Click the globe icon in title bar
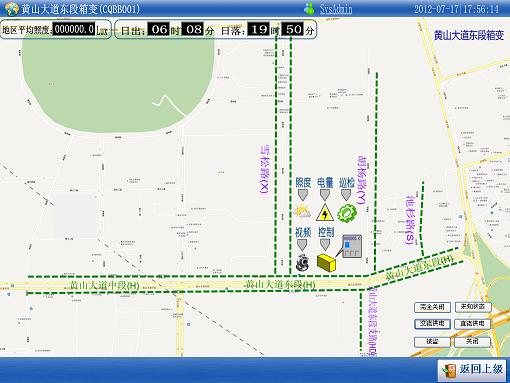This screenshot has width=510, height=383. point(11,9)
